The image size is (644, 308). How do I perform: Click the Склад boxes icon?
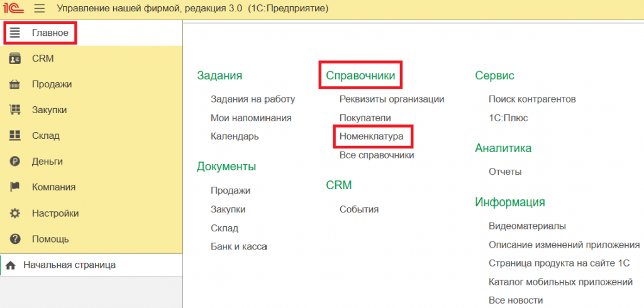[x=15, y=136]
